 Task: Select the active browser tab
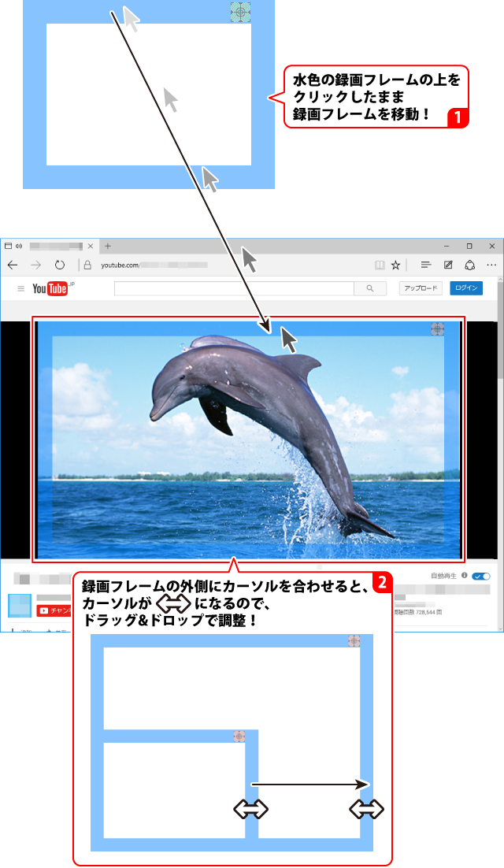point(50,246)
